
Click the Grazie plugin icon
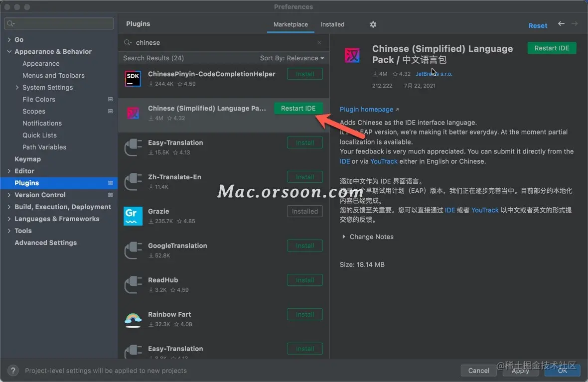pyautogui.click(x=133, y=216)
